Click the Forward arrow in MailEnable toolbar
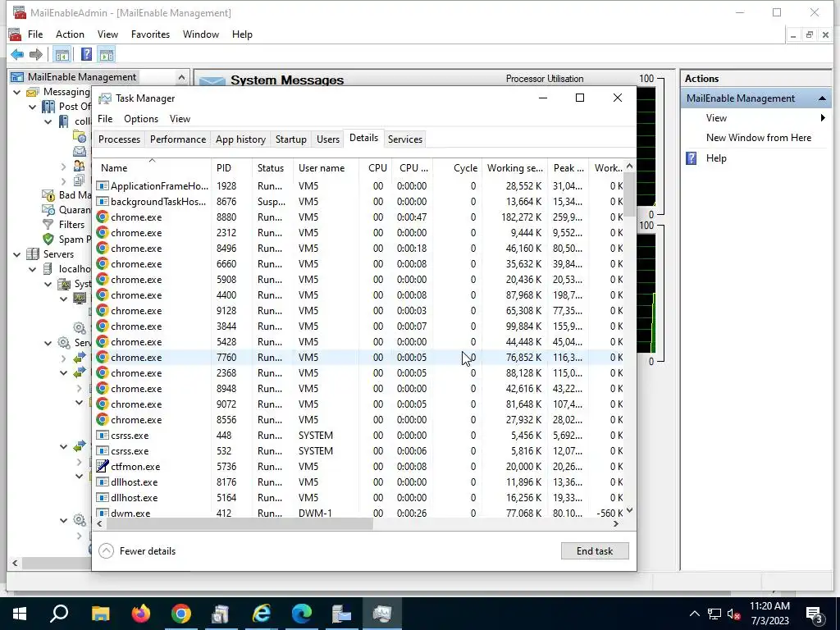The image size is (840, 630). coord(36,54)
